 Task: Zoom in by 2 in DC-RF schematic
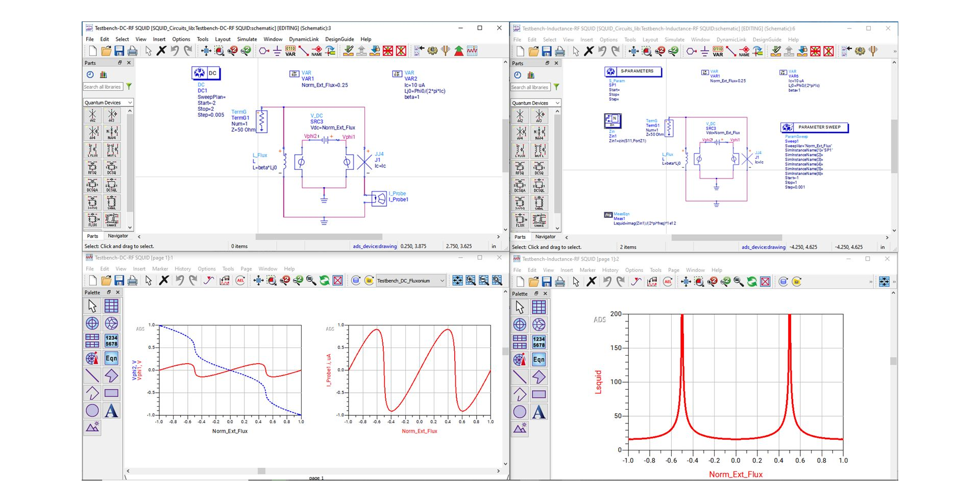pos(233,51)
